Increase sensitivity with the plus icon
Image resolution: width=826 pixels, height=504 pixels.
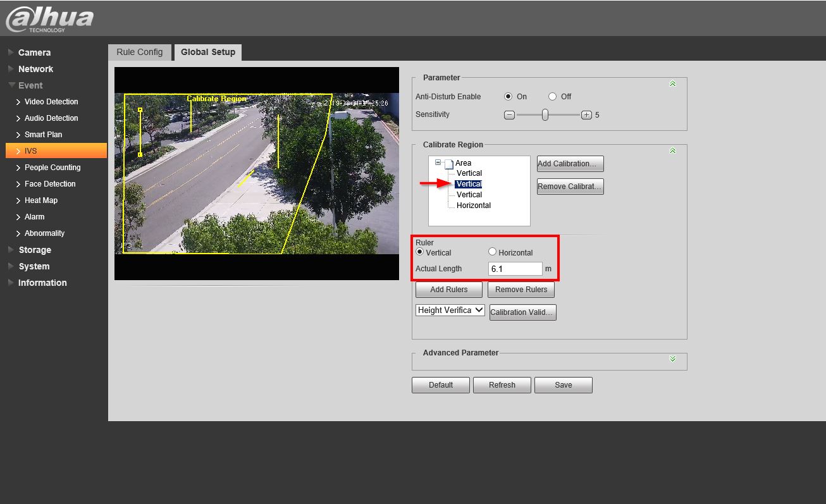586,115
